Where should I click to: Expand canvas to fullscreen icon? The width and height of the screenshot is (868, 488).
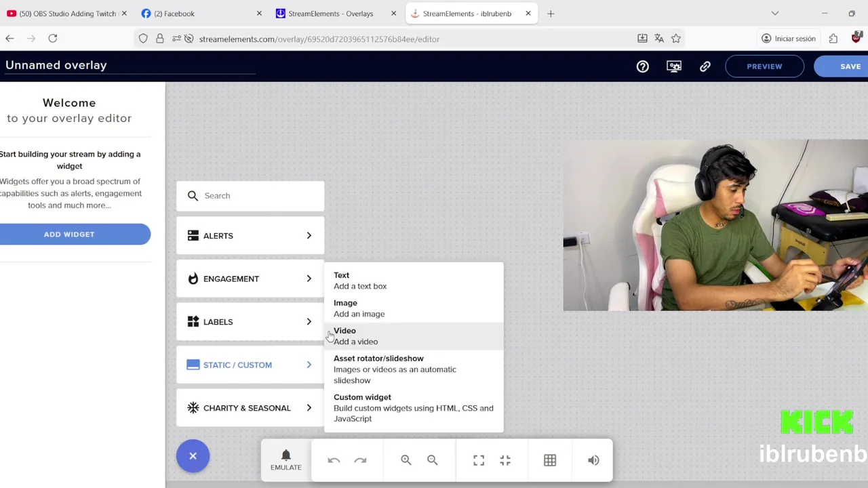(479, 460)
